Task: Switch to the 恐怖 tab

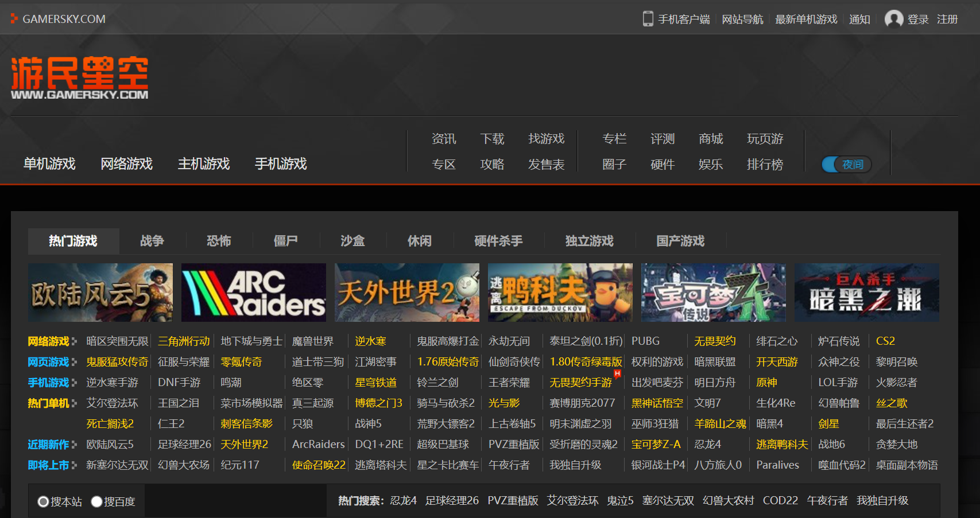Action: 219,241
